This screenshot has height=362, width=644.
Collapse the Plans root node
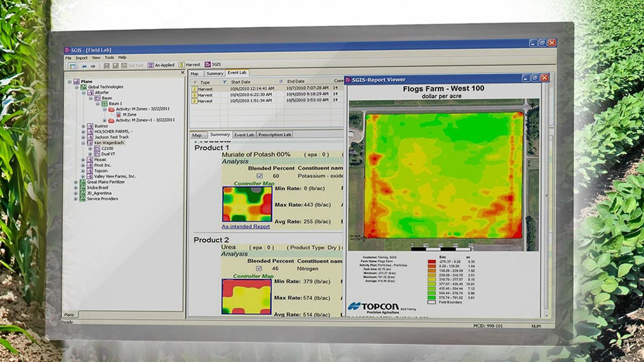(70, 82)
